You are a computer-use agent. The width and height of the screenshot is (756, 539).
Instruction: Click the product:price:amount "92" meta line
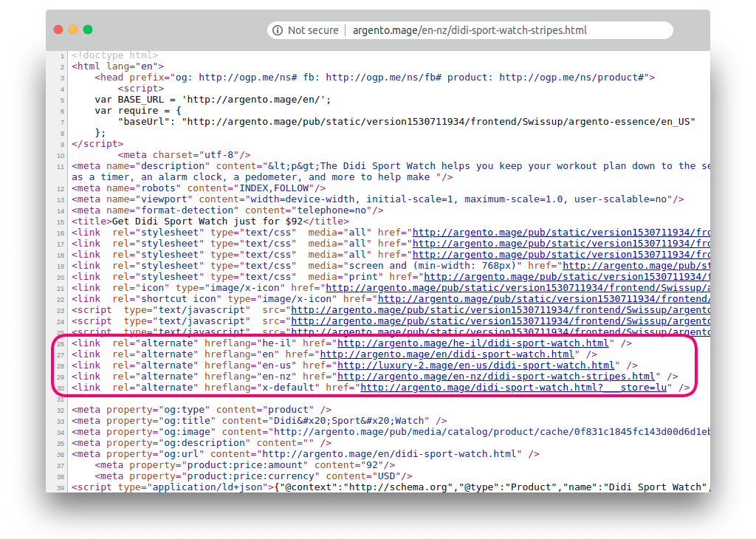[x=245, y=465]
